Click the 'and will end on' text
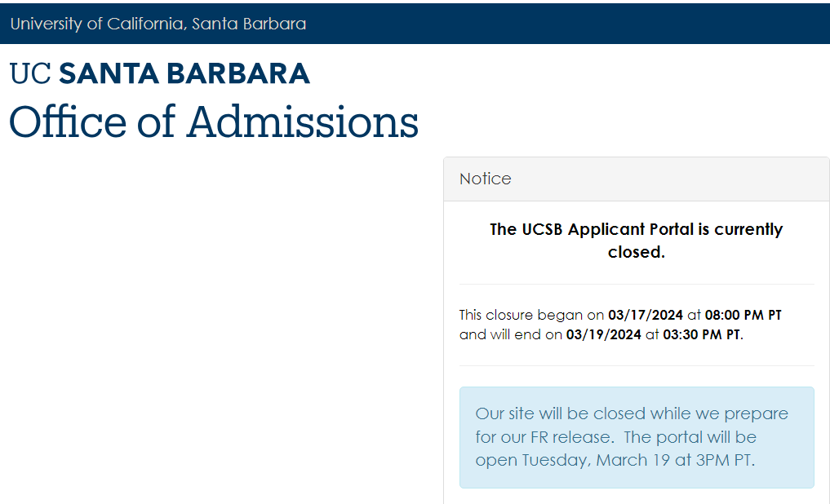 pyautogui.click(x=510, y=334)
